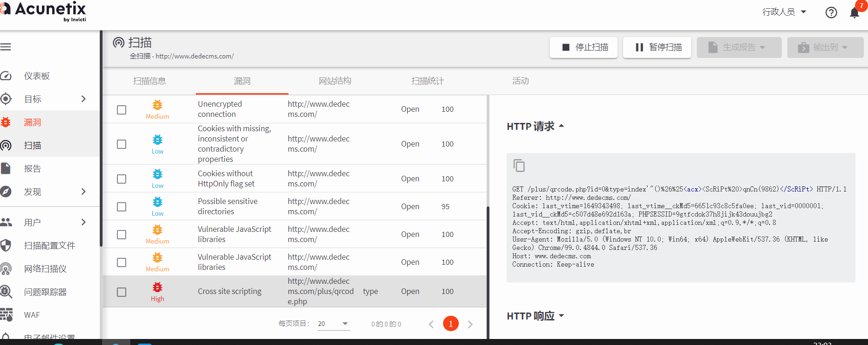Open the notifications bell icon
Image resolution: width=868 pixels, height=345 pixels.
(x=855, y=13)
